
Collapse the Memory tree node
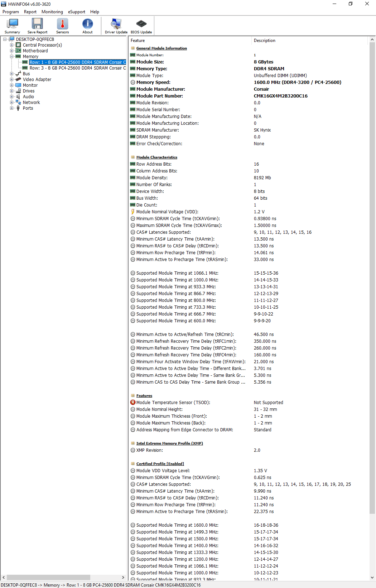tap(12, 57)
